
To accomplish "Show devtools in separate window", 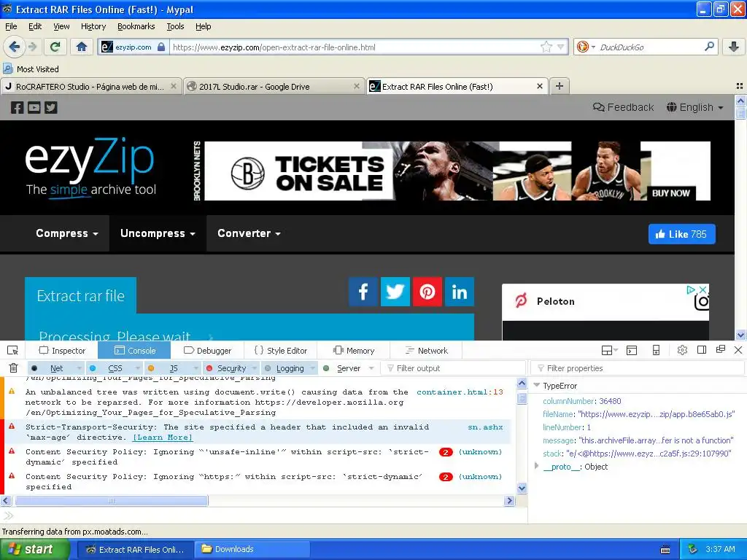I will tap(720, 349).
